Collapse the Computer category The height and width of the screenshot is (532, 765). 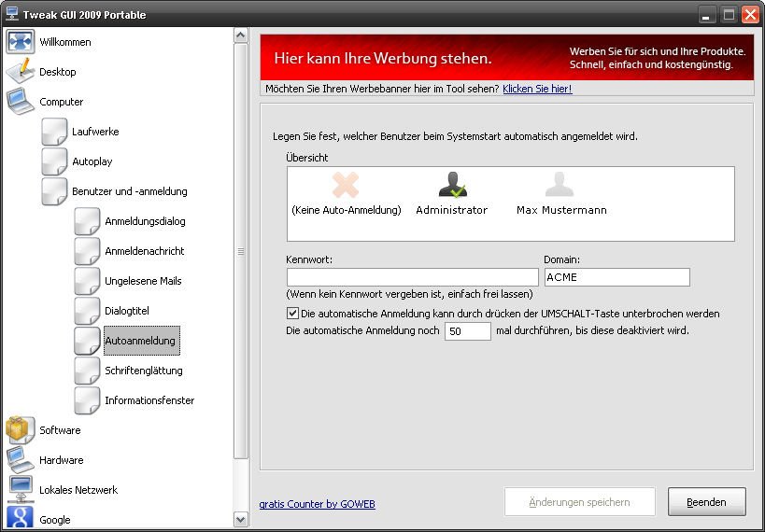pyautogui.click(x=62, y=102)
